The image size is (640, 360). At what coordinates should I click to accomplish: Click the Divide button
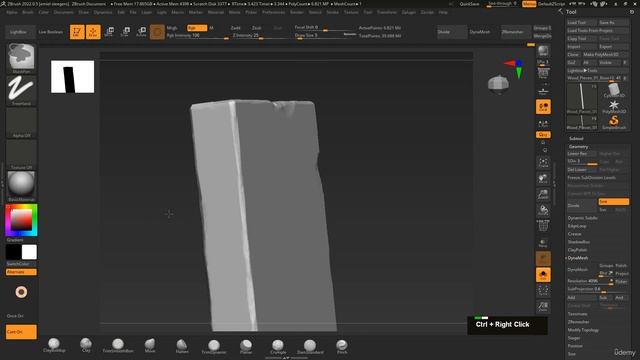click(x=582, y=205)
